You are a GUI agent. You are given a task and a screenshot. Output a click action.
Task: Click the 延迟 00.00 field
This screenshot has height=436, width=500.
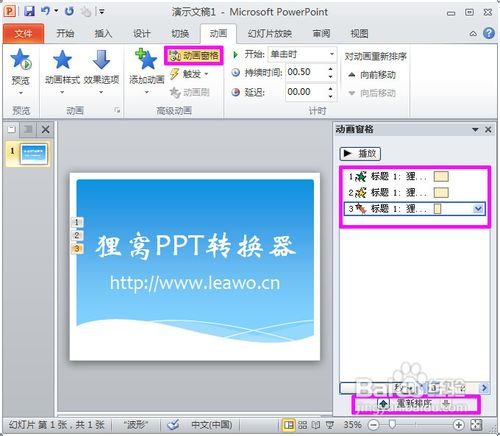tap(306, 92)
